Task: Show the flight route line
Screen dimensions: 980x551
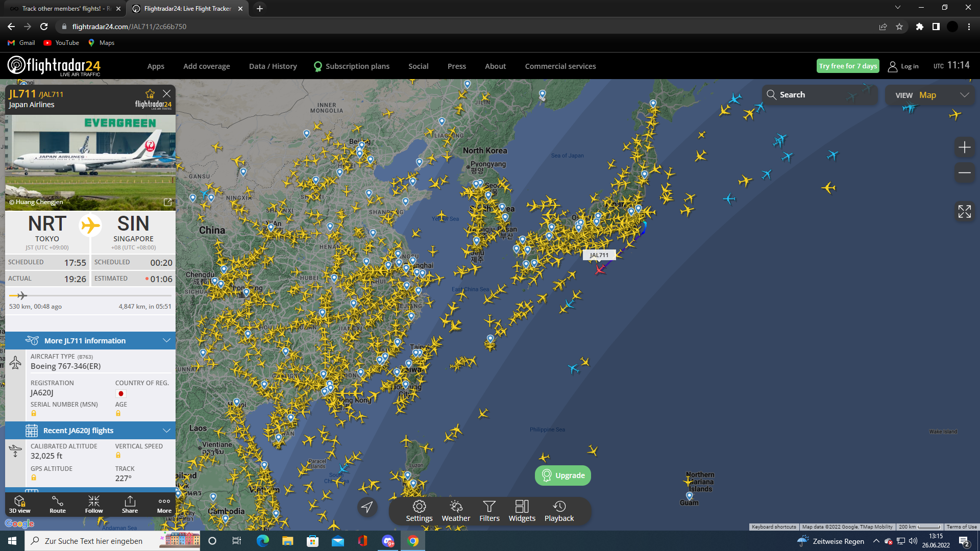Action: pyautogui.click(x=57, y=504)
